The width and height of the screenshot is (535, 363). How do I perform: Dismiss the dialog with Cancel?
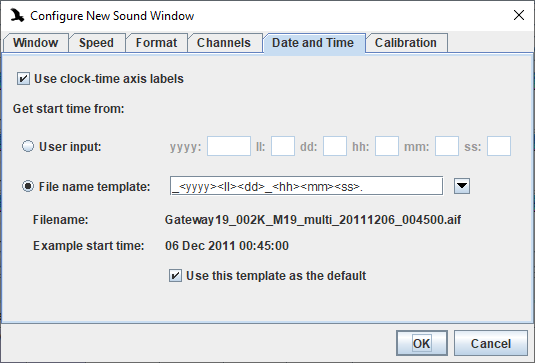coord(491,343)
